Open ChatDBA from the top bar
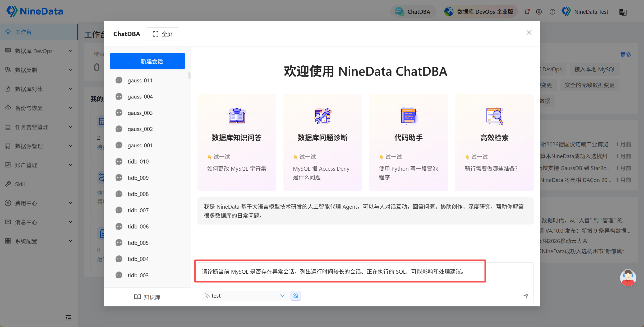The image size is (644, 327). pyautogui.click(x=413, y=12)
